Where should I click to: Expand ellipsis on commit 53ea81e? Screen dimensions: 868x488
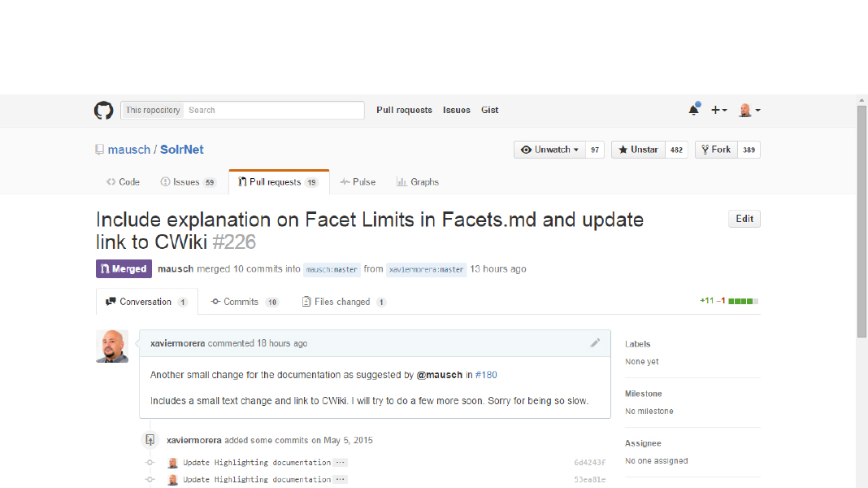tap(341, 480)
